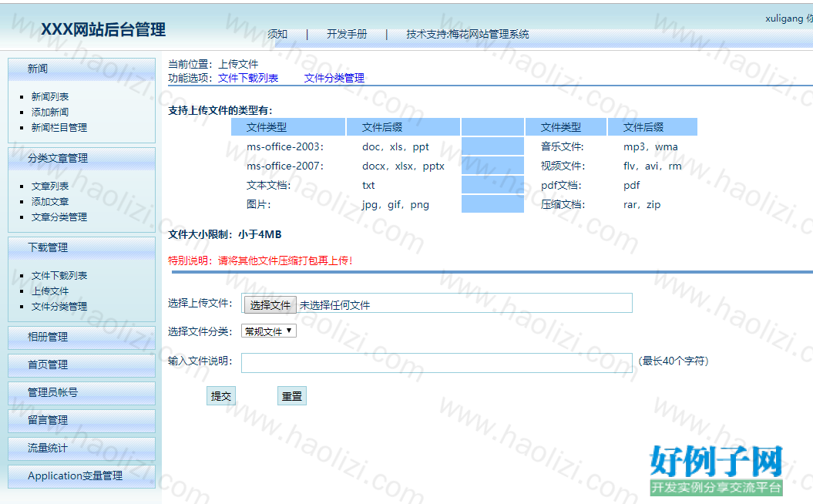Collapse the 分类文章管理 section header
Image resolution: width=813 pixels, height=504 pixels.
coord(82,159)
